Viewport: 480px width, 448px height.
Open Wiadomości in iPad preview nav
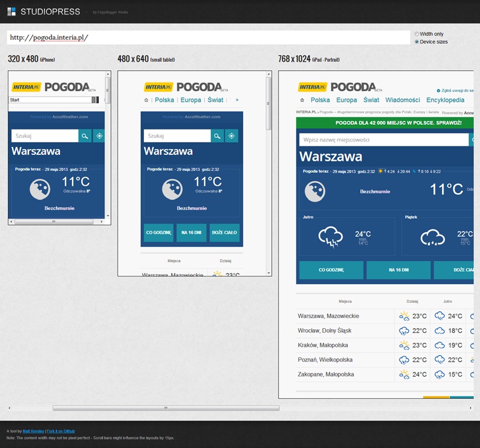pos(403,100)
